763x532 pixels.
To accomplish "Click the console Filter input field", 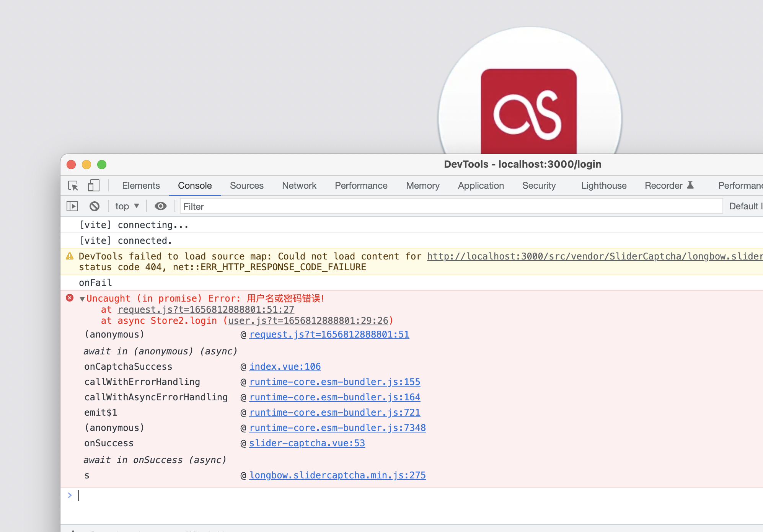I will 452,206.
